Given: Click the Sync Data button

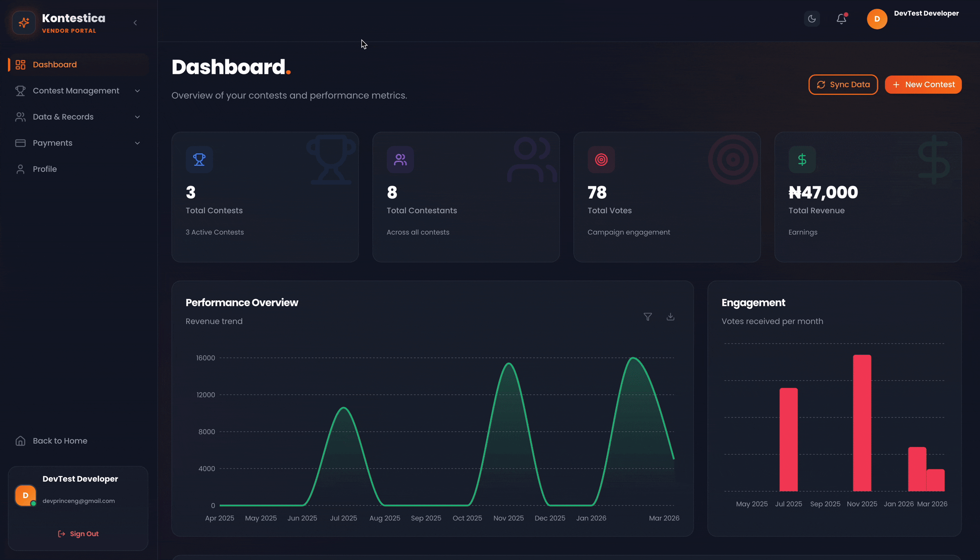Looking at the screenshot, I should click(843, 85).
